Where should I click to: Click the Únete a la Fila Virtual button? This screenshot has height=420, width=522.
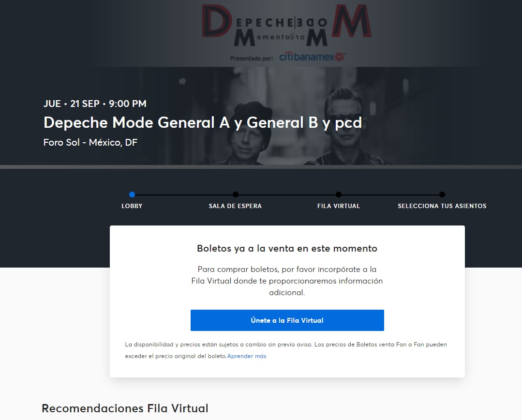287,320
